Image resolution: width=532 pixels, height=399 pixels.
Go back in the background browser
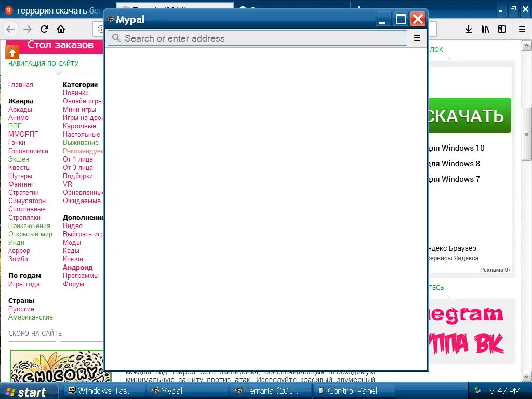coord(10,29)
